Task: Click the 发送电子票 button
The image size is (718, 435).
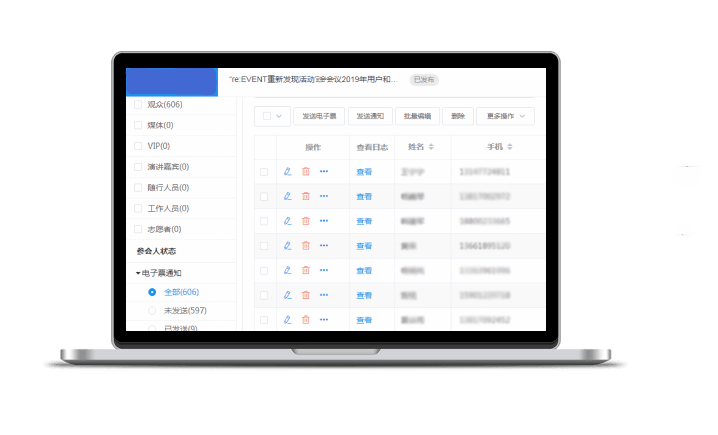Action: [319, 116]
